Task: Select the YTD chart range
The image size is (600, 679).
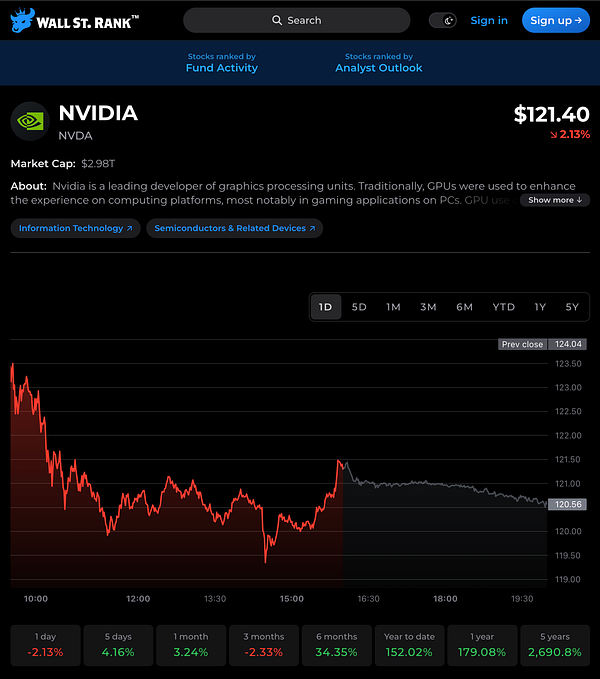Action: (x=503, y=307)
